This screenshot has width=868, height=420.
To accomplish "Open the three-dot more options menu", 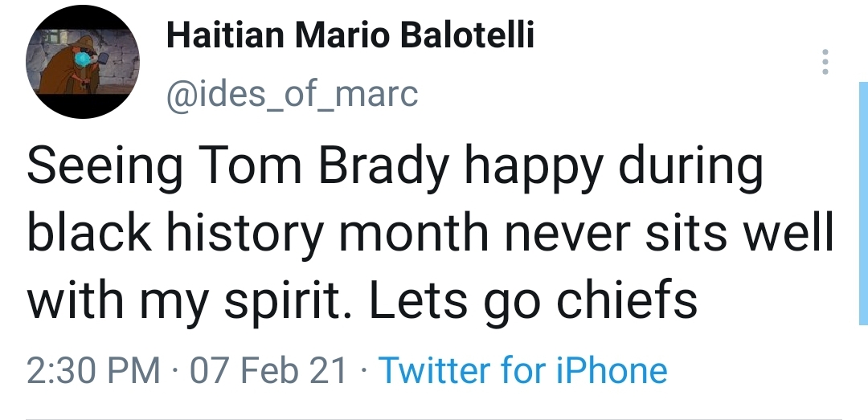I will click(x=824, y=62).
